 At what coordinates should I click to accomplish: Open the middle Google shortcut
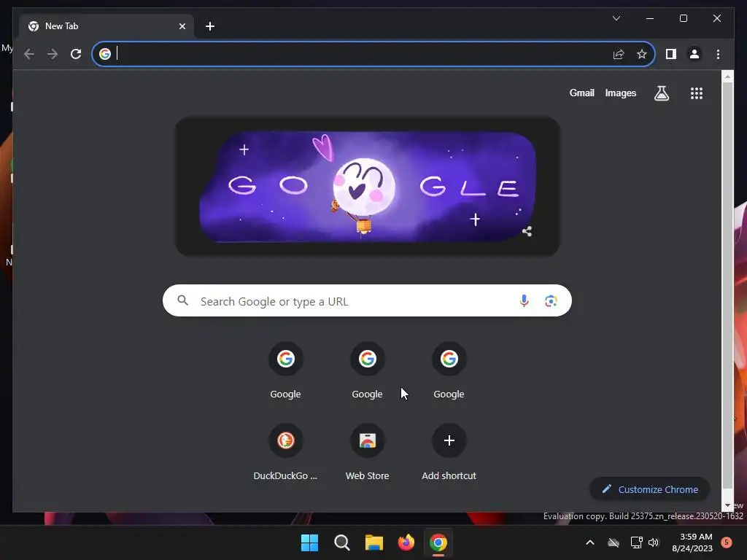coord(367,371)
